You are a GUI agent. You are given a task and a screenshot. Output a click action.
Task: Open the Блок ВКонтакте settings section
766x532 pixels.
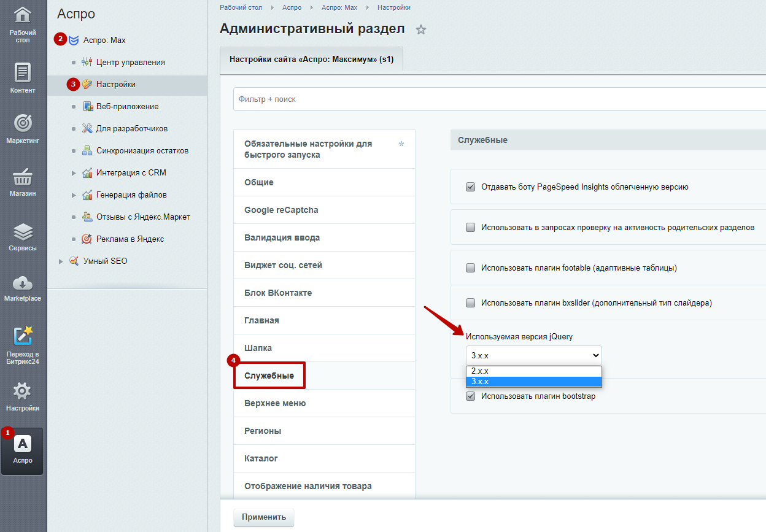(324, 293)
